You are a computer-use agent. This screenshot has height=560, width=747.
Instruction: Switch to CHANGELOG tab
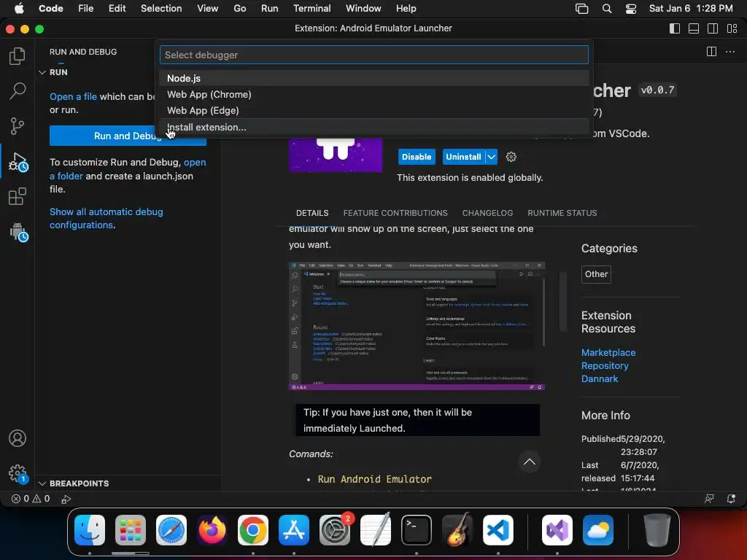[487, 213]
